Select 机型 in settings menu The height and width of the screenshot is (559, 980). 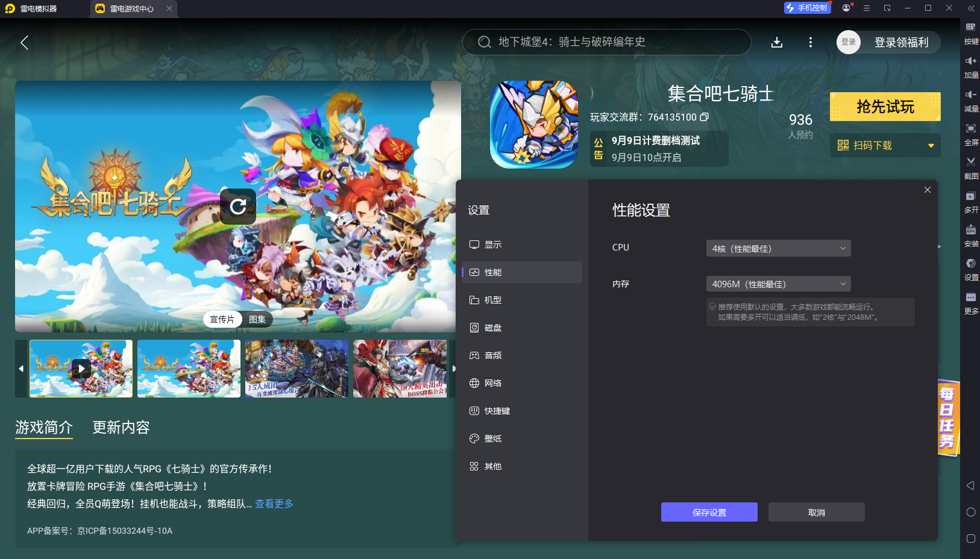tap(522, 300)
